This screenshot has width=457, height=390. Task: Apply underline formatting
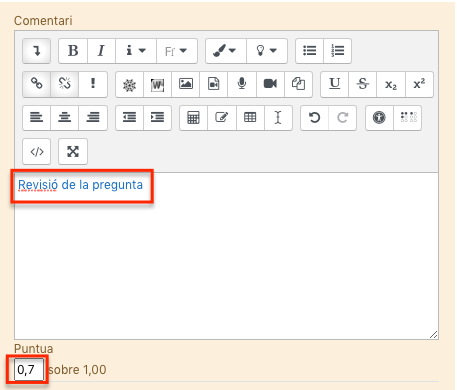(x=334, y=84)
